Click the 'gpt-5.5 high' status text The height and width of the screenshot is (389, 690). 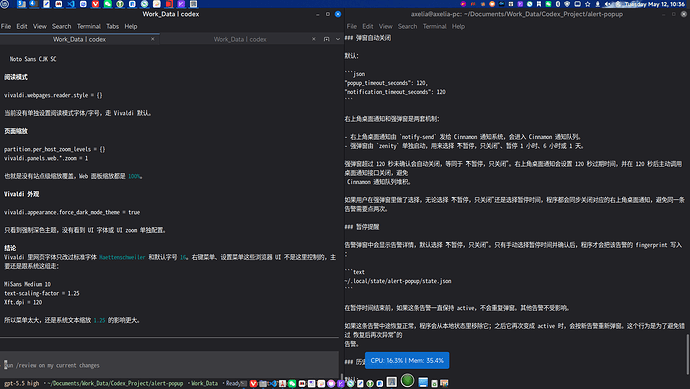(x=22, y=383)
